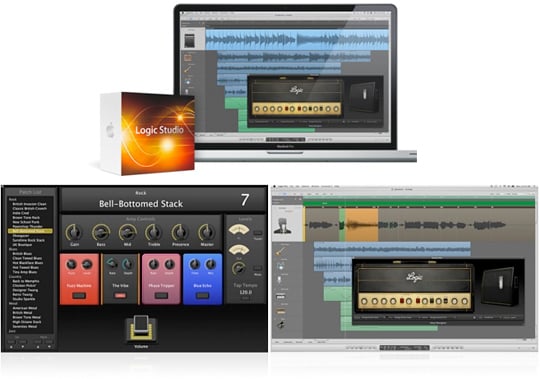This screenshot has width=540, height=379.
Task: Select the British Invasion Clean patch
Action: 29,204
